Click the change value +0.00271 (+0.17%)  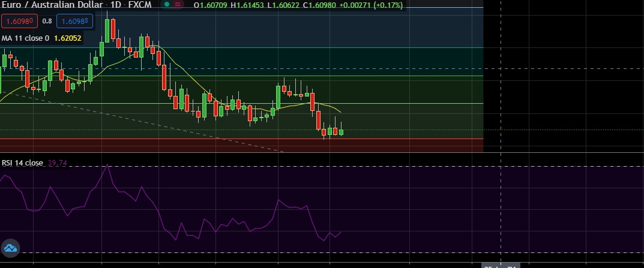point(370,5)
